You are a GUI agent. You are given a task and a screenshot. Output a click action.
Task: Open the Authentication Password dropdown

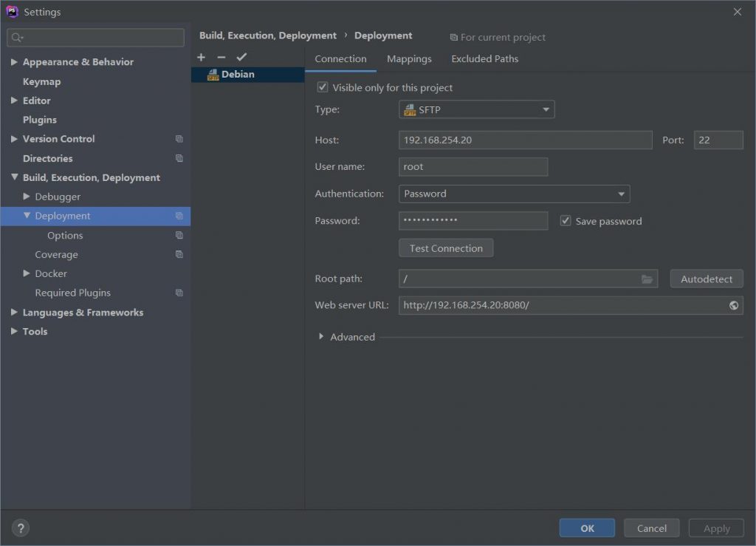[514, 194]
